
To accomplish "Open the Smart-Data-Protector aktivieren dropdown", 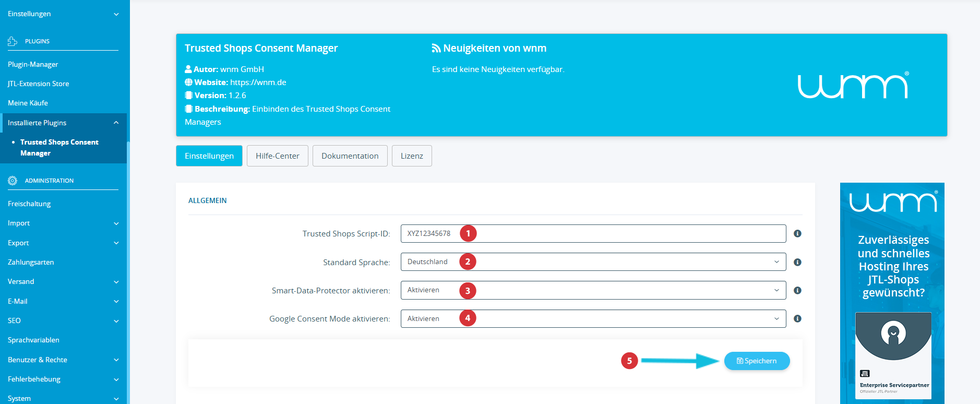I will pyautogui.click(x=593, y=290).
